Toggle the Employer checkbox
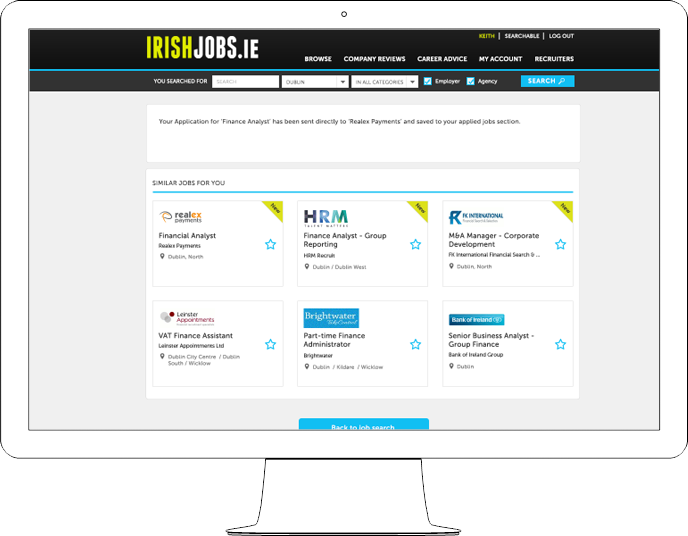688x536 pixels. (428, 81)
